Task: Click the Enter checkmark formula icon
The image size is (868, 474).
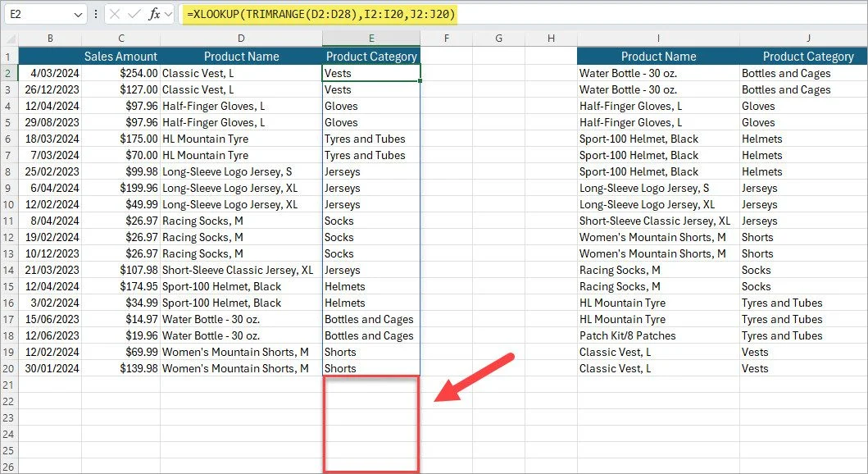Action: 134,14
